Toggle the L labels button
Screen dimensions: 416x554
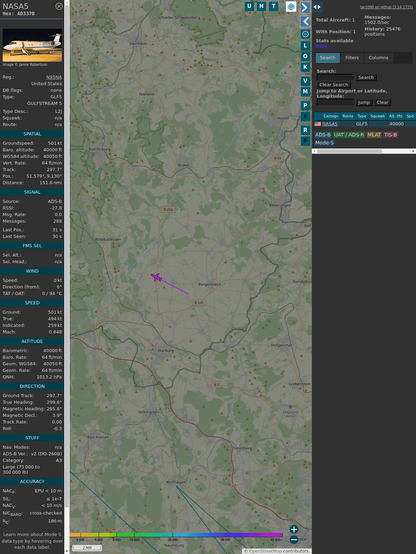pyautogui.click(x=305, y=46)
